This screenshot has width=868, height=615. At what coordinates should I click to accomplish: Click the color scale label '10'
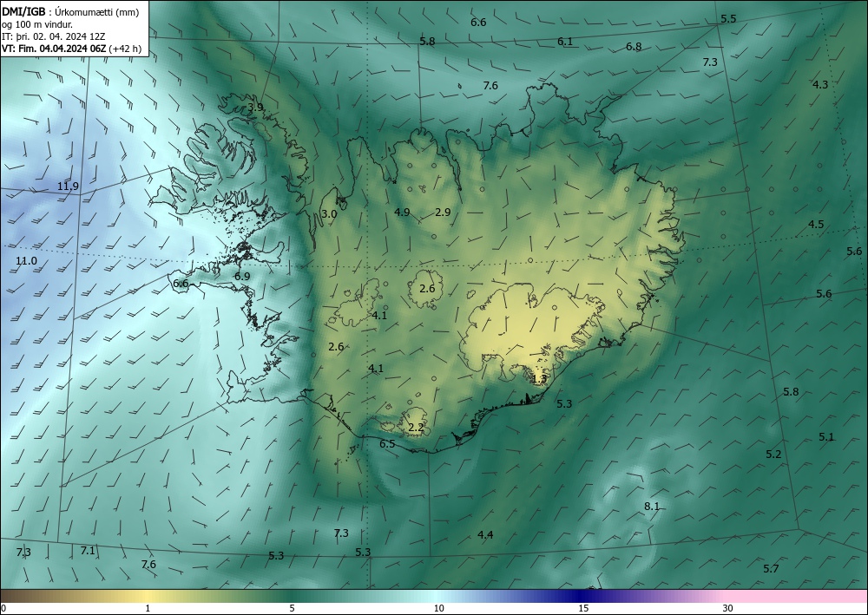coord(438,608)
